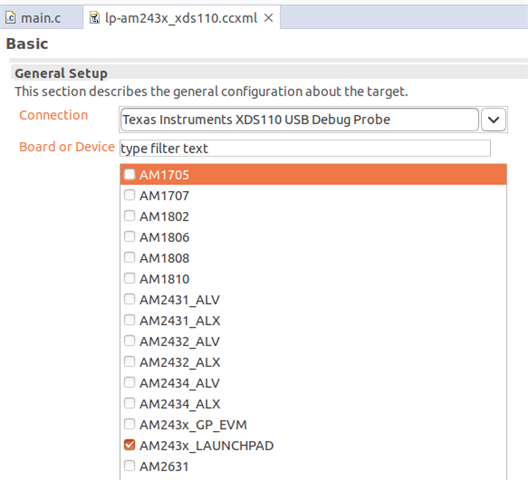
Task: Enable the AM2431_ALX checkbox
Action: click(130, 320)
